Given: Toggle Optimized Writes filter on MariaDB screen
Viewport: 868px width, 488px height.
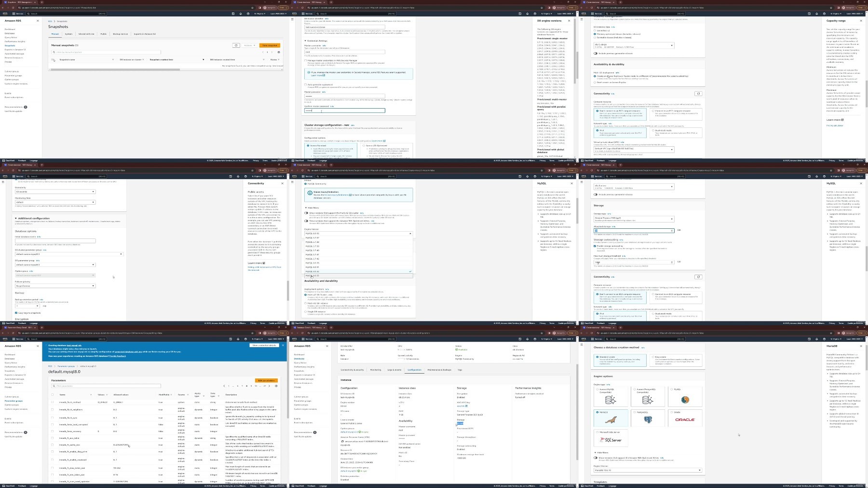Looking at the screenshot, I should click(596, 458).
